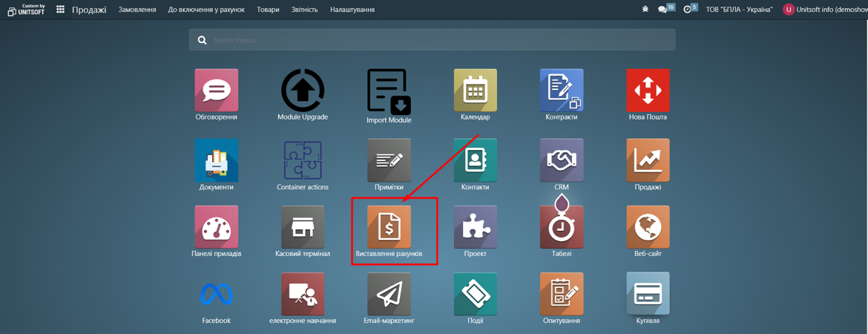Open the Календар app
The width and height of the screenshot is (868, 334).
tap(475, 91)
